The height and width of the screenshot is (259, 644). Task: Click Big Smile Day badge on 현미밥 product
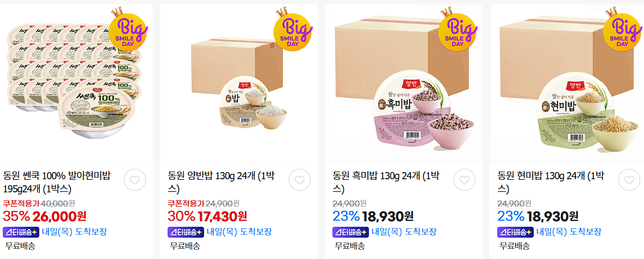point(623,30)
